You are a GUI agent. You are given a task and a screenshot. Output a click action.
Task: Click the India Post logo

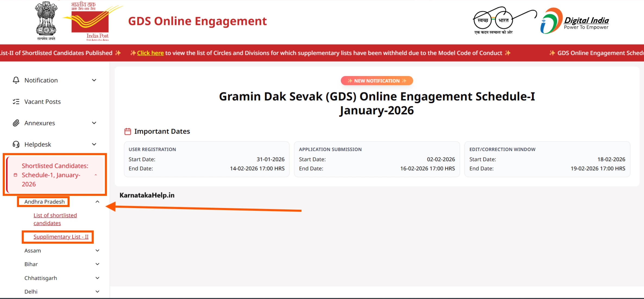[90, 22]
